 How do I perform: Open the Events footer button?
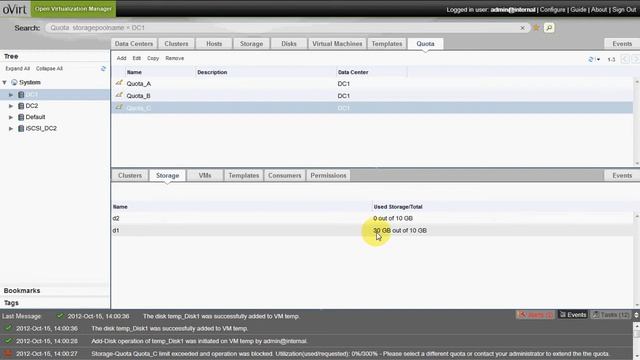tap(573, 315)
